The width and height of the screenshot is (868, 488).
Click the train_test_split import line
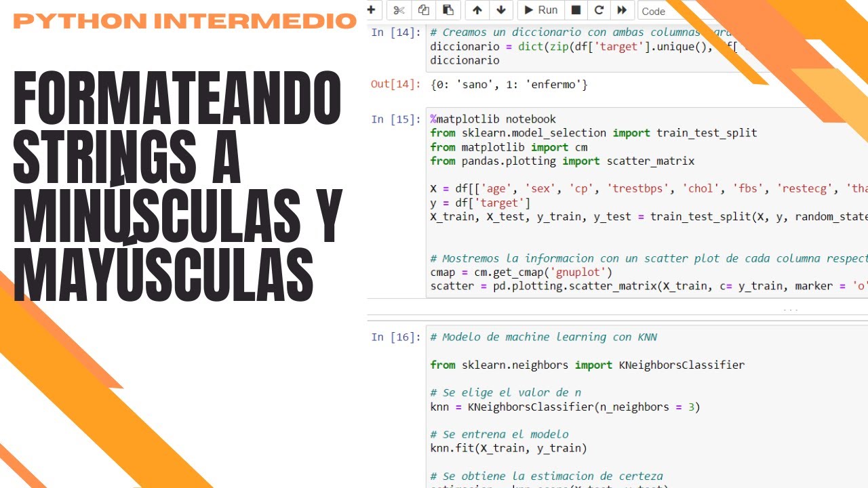pyautogui.click(x=593, y=133)
